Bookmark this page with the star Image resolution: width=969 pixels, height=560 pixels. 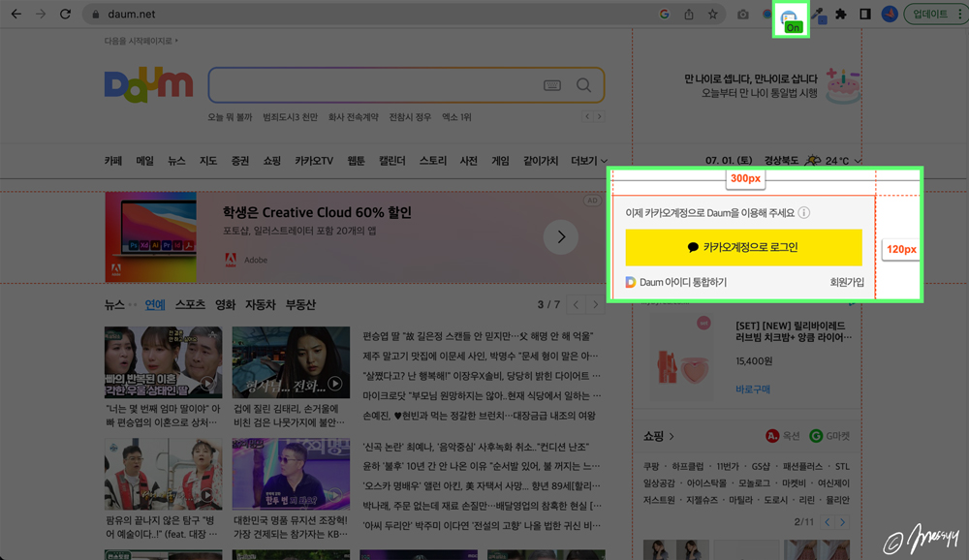coord(712,14)
